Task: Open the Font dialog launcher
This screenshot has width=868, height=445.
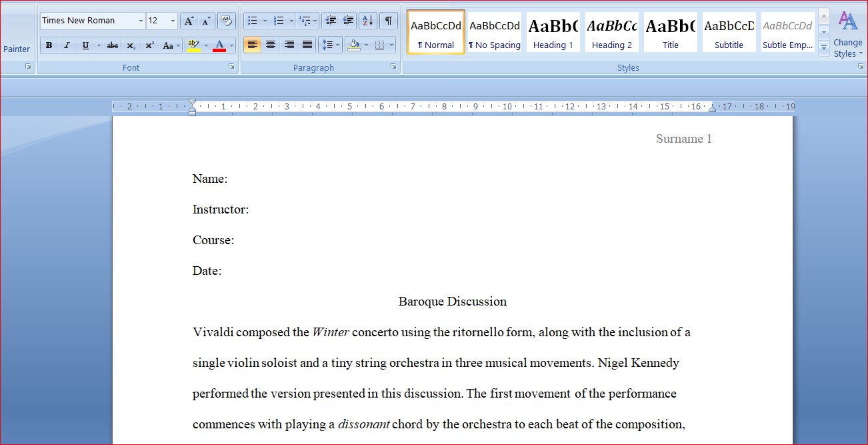Action: [x=231, y=67]
